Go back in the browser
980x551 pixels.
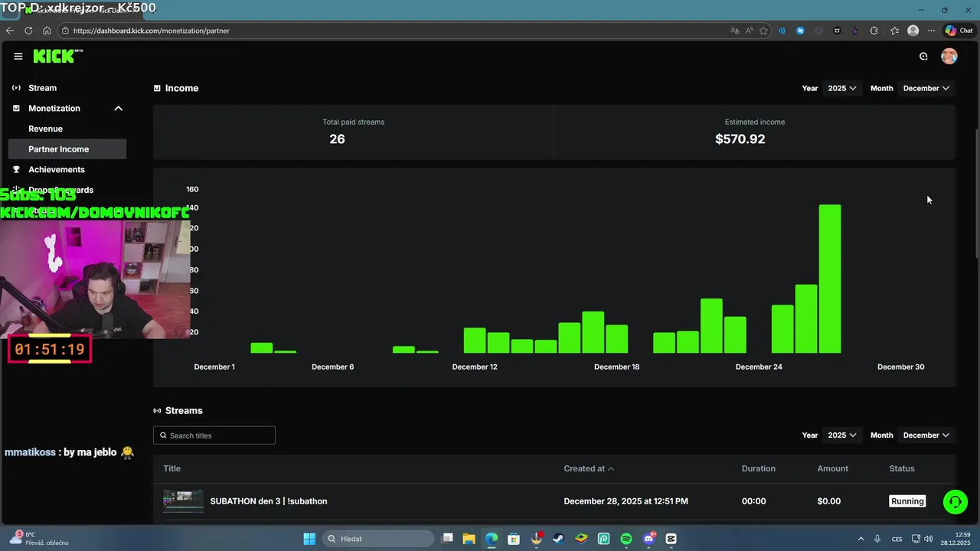coord(10,31)
